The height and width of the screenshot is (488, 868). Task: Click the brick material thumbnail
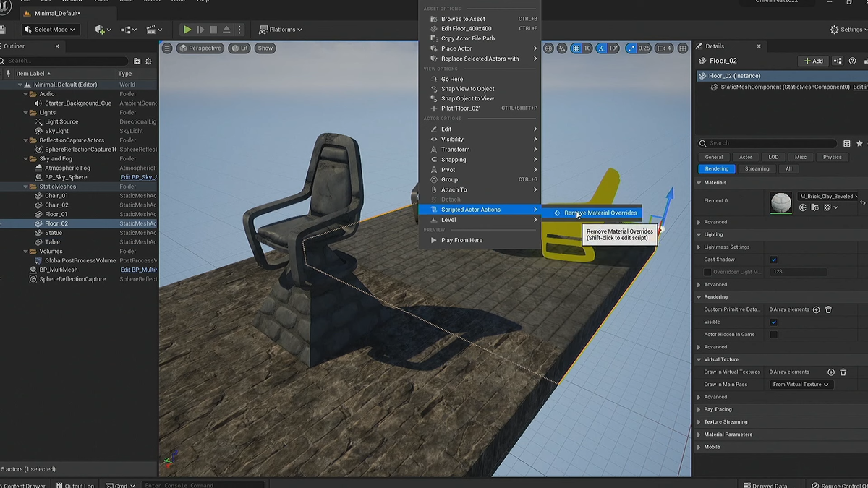click(782, 203)
